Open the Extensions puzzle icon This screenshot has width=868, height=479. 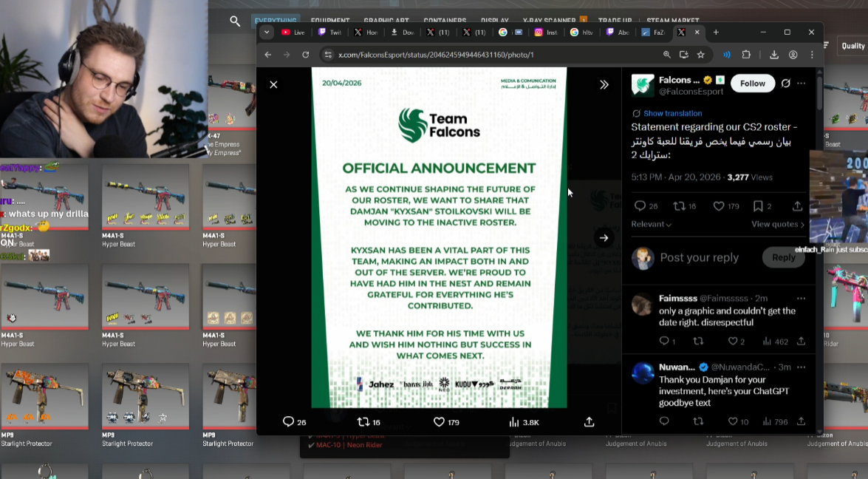pyautogui.click(x=746, y=55)
